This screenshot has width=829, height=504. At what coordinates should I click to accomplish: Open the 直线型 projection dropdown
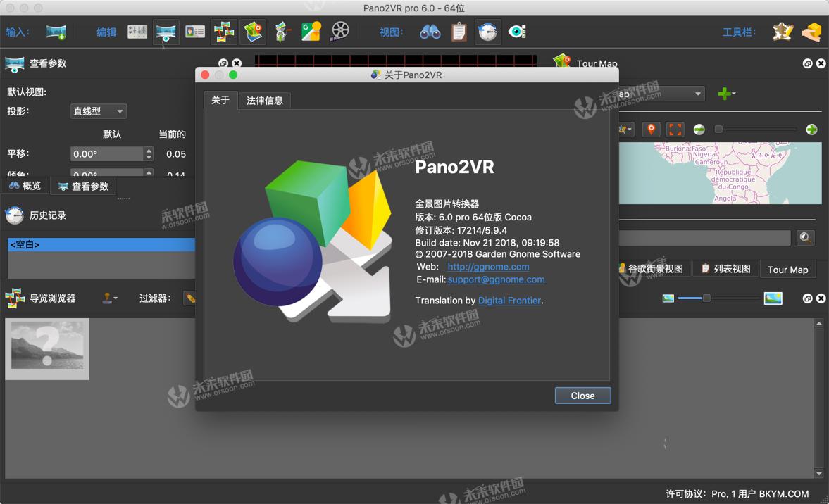99,111
